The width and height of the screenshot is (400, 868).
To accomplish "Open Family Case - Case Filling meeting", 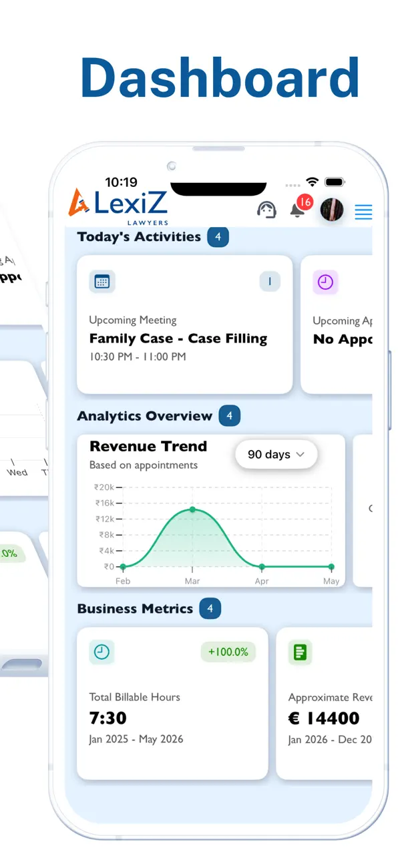I will pyautogui.click(x=178, y=339).
